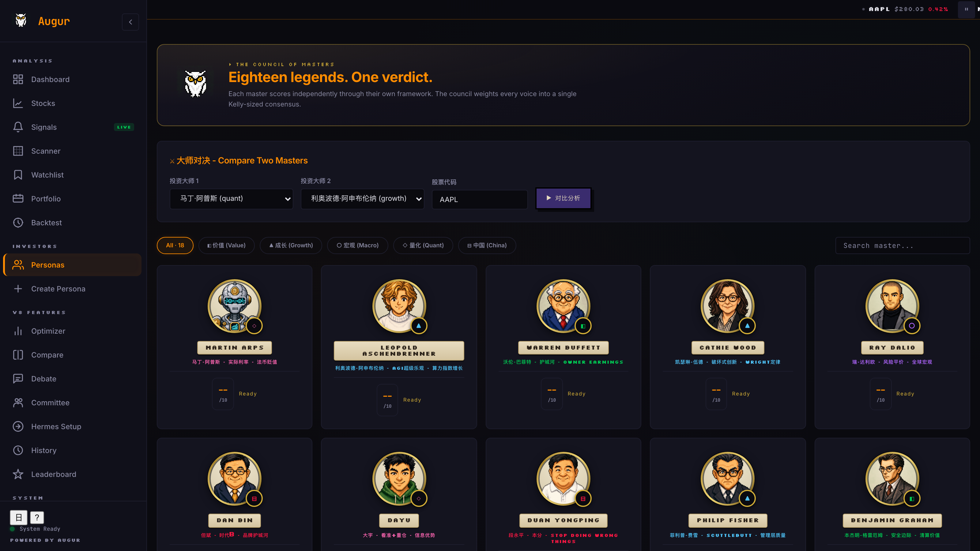Open the 投资大师 1 dropdown
Image resolution: width=980 pixels, height=551 pixels.
point(231,198)
